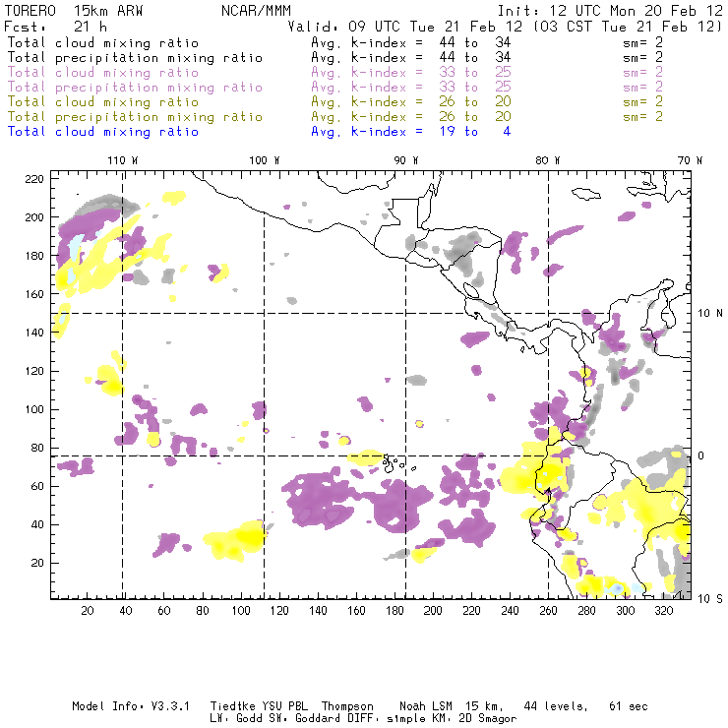Select the 'Thompson' footer text

tap(347, 706)
